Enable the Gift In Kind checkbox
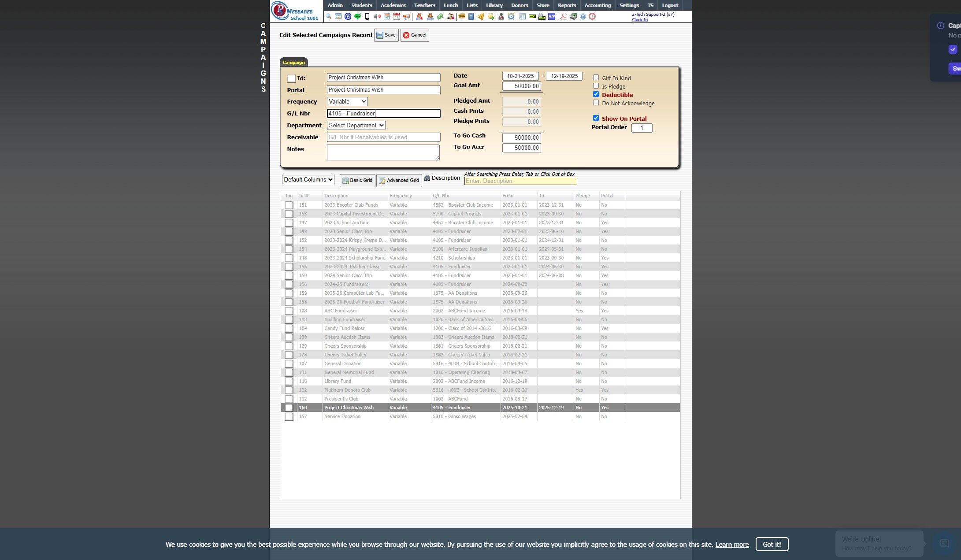The height and width of the screenshot is (560, 961). tap(596, 78)
